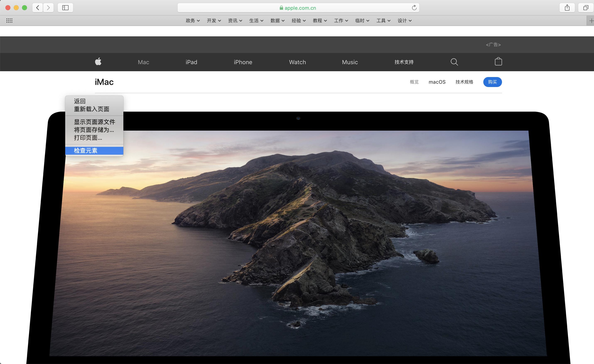This screenshot has height=364, width=594.
Task: Click the Safari back navigation arrow
Action: [38, 8]
